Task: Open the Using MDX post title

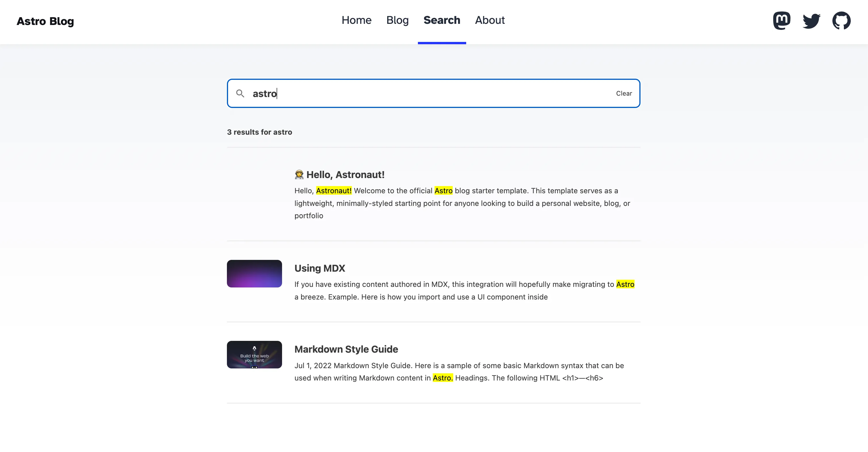Action: coord(319,268)
